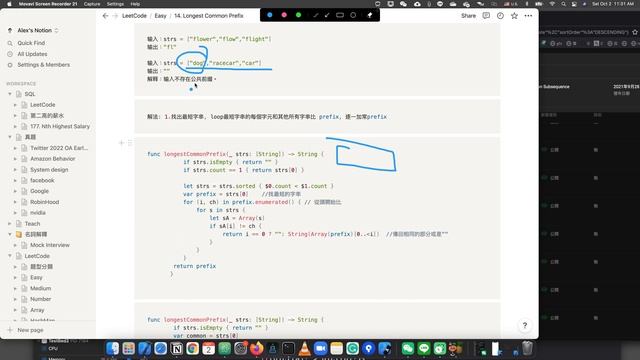Image resolution: width=640 pixels, height=360 pixels.
Task: Click the Share button
Action: pyautogui.click(x=468, y=16)
